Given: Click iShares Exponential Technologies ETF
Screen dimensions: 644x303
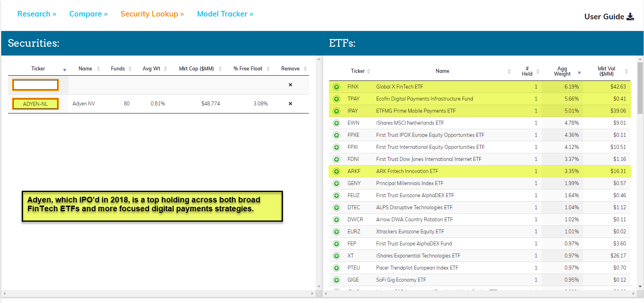Looking at the screenshot, I should pyautogui.click(x=418, y=256).
